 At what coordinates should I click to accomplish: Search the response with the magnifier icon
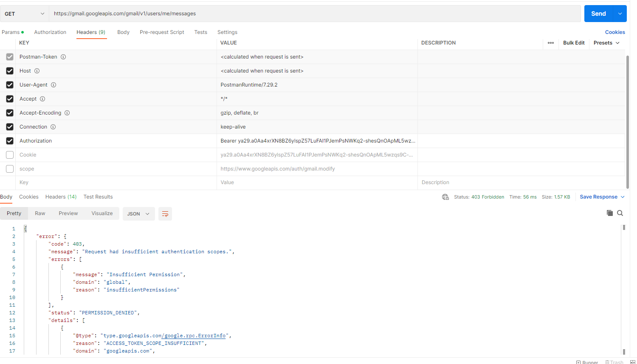point(620,213)
